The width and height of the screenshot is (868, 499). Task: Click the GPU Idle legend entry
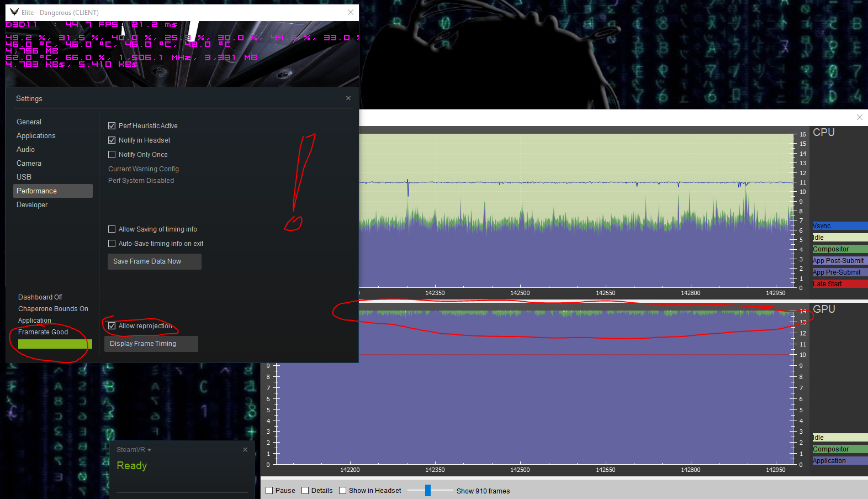pos(840,438)
